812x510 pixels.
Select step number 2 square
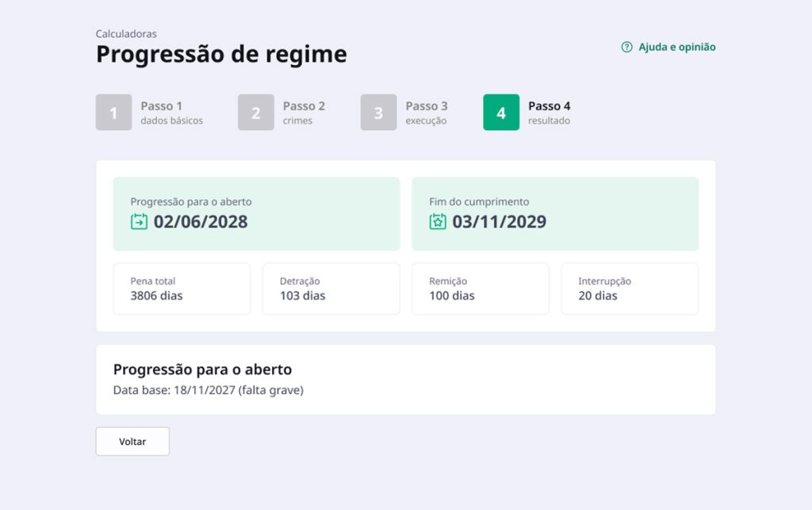255,113
